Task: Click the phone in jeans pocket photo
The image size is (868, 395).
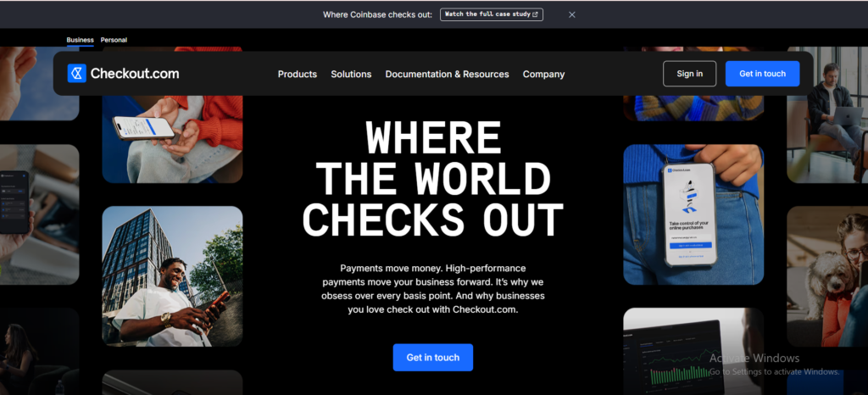Action: pyautogui.click(x=693, y=214)
